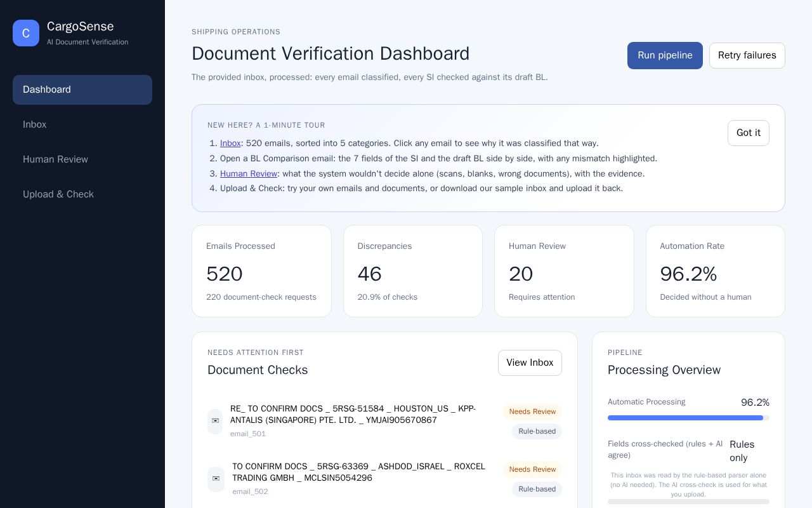The width and height of the screenshot is (812, 508).
Task: Click Fields cross-checked label
Action: [665, 450]
